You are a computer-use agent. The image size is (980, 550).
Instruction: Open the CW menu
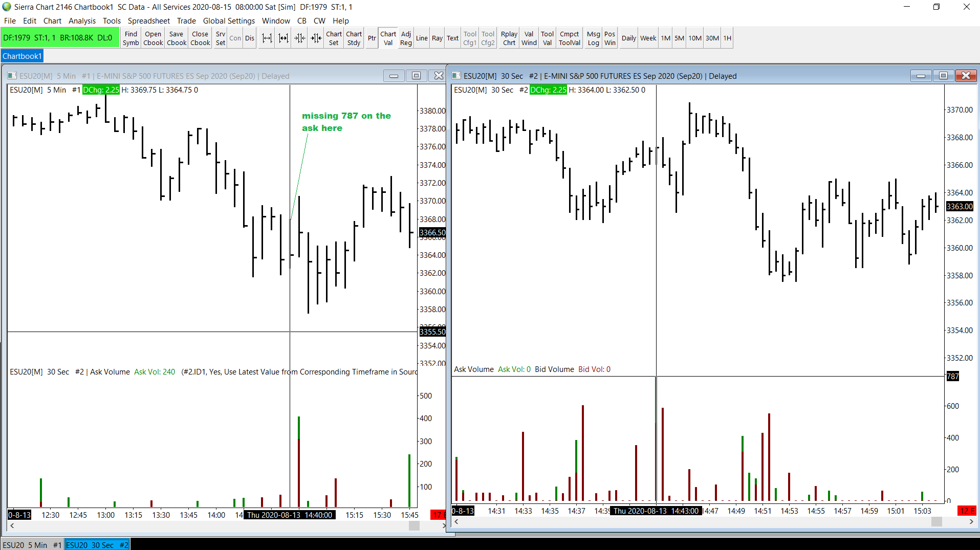(319, 21)
